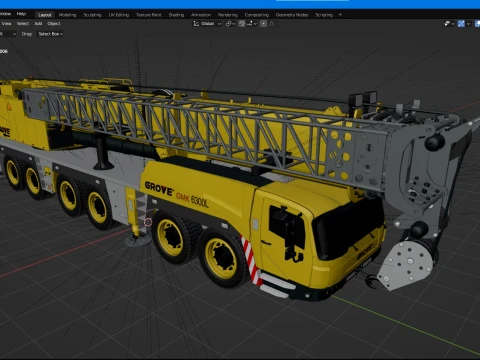Image resolution: width=480 pixels, height=360 pixels.
Task: Toggle the show gizmo button
Action: (461, 24)
